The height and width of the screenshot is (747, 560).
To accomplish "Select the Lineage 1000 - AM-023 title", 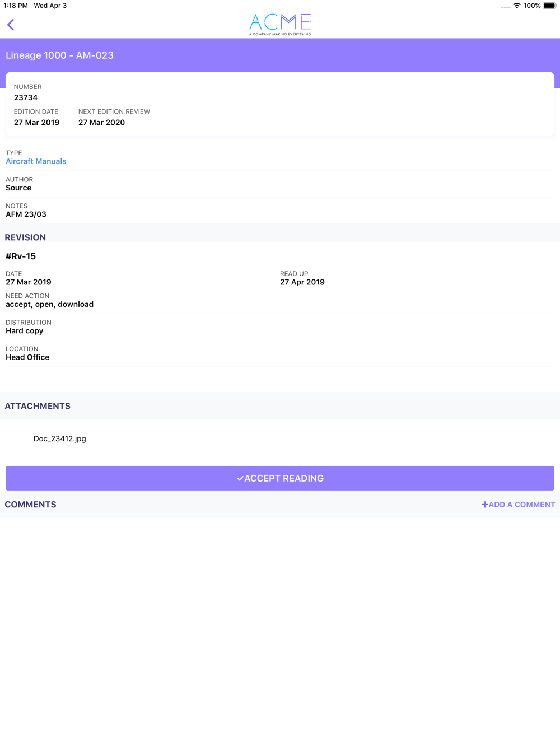I will pos(59,55).
